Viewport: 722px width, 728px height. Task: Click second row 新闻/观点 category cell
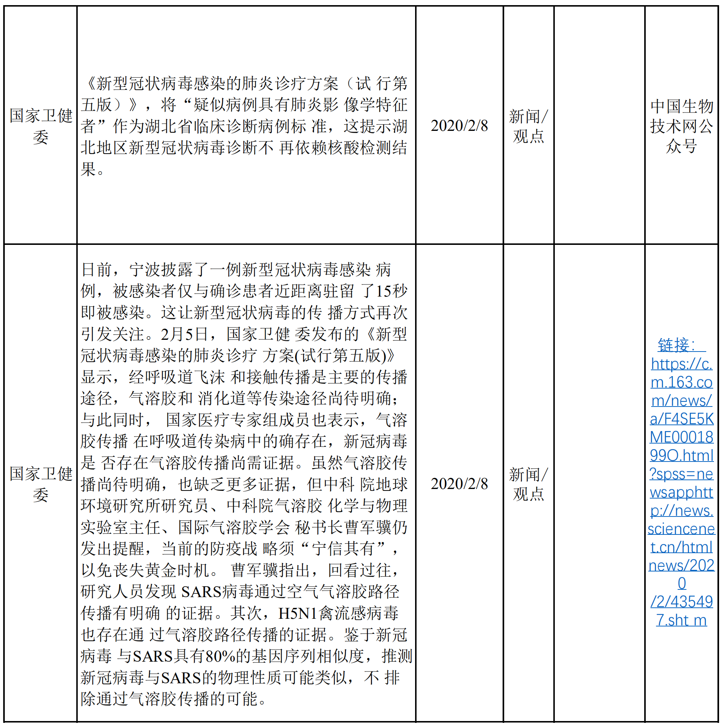(x=528, y=484)
